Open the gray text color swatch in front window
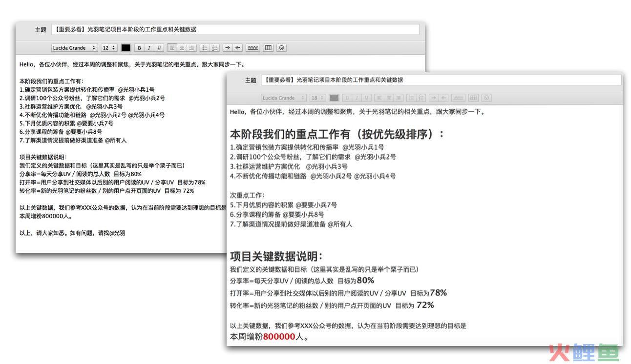This screenshot has width=631, height=364. (334, 98)
